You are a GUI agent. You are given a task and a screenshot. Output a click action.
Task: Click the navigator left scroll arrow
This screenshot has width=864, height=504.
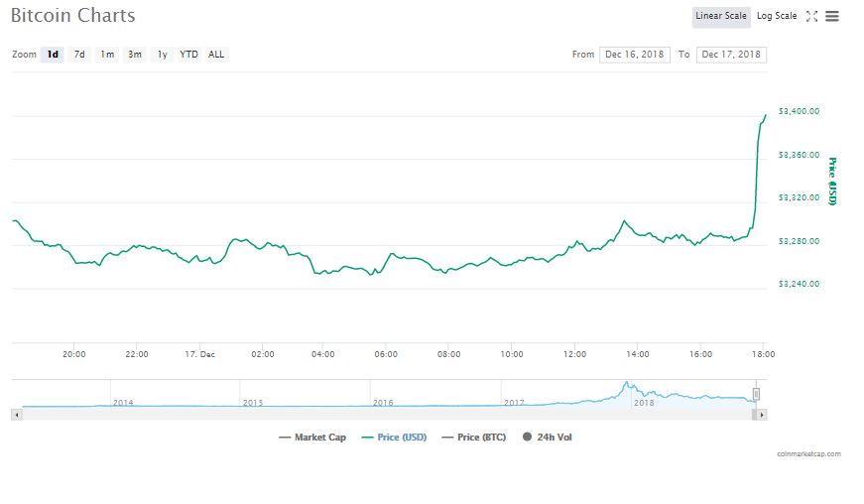click(17, 415)
